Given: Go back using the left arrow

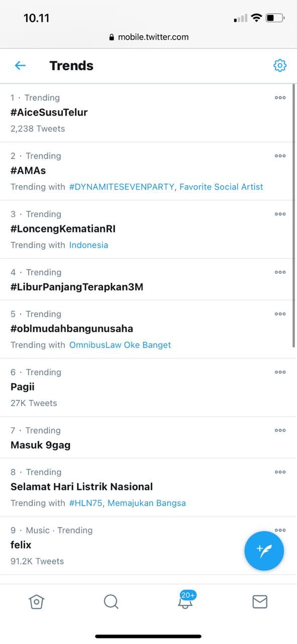Looking at the screenshot, I should click(20, 65).
